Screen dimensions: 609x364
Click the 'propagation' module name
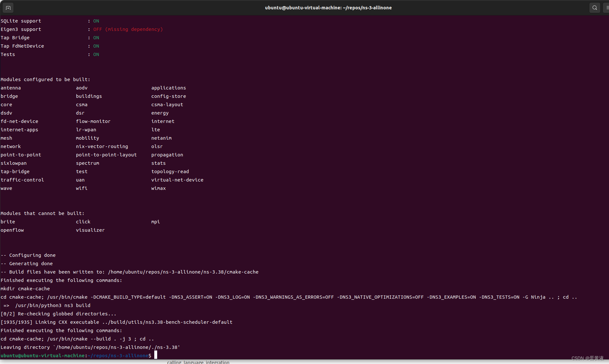coord(167,155)
